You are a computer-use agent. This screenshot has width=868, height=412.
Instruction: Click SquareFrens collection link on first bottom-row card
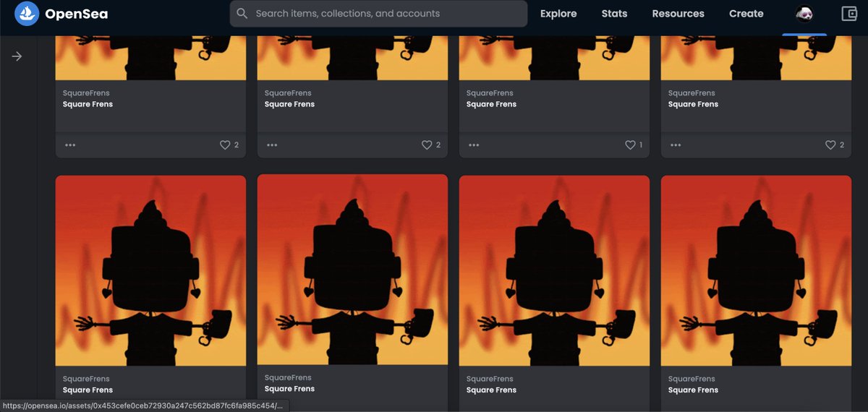pos(86,379)
